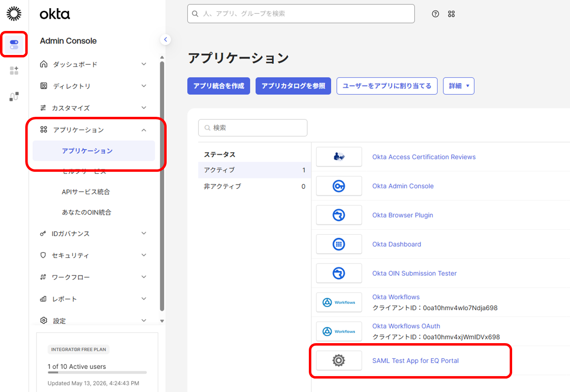Open the Admin Console toggle icon in left rail
The width and height of the screenshot is (570, 392).
(x=14, y=44)
